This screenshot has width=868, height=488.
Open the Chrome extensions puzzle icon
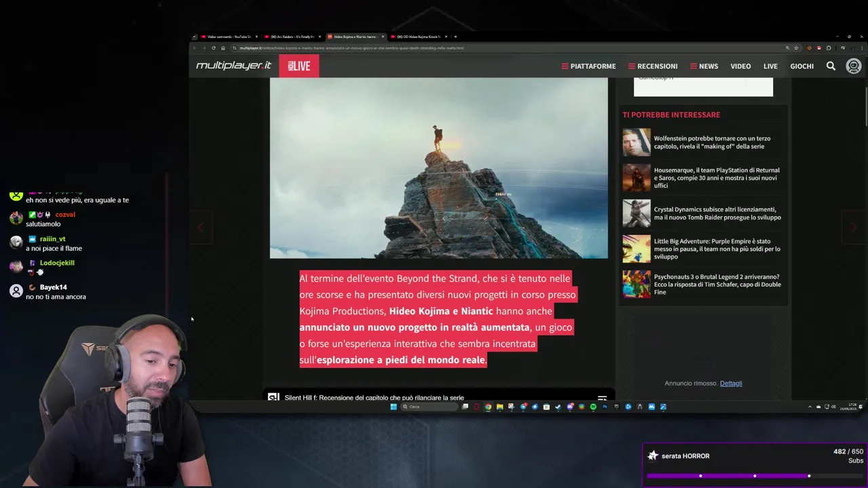[829, 48]
